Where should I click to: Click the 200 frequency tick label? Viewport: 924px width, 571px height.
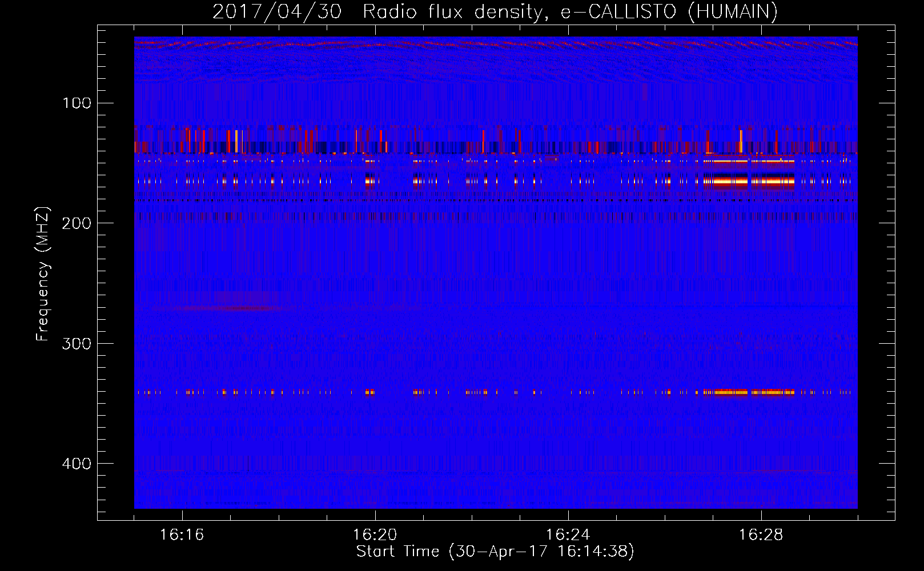(x=77, y=223)
